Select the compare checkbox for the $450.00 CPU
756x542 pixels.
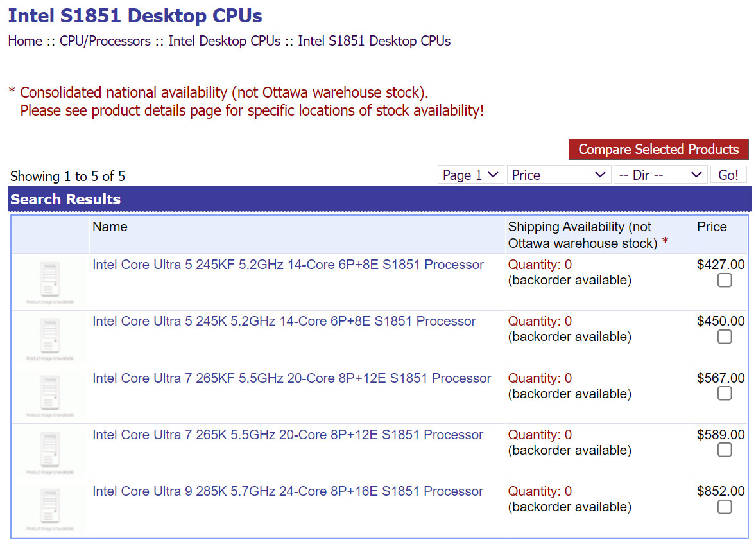tap(724, 337)
